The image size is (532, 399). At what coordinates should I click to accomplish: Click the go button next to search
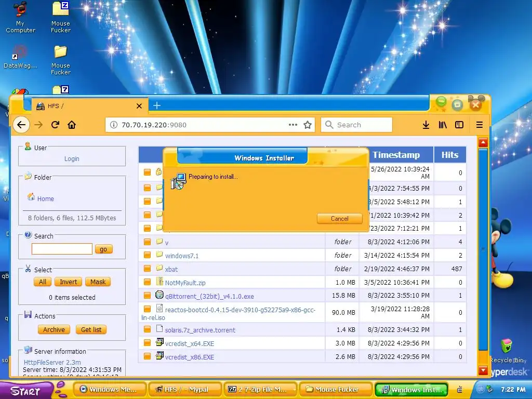pos(103,249)
